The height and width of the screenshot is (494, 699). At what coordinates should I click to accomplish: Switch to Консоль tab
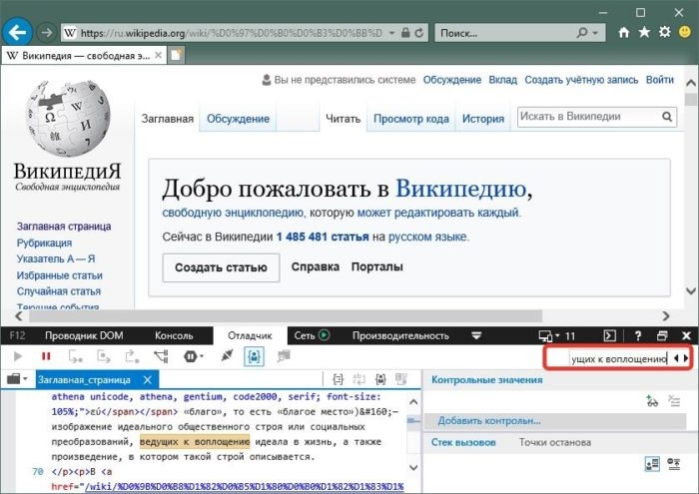(x=174, y=336)
